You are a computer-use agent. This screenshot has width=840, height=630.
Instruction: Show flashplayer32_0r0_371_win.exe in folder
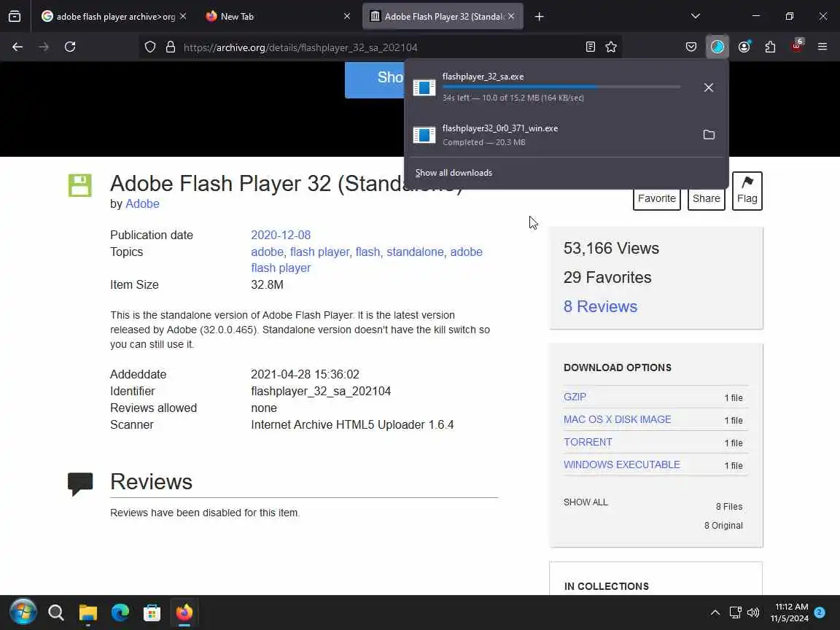pyautogui.click(x=709, y=134)
